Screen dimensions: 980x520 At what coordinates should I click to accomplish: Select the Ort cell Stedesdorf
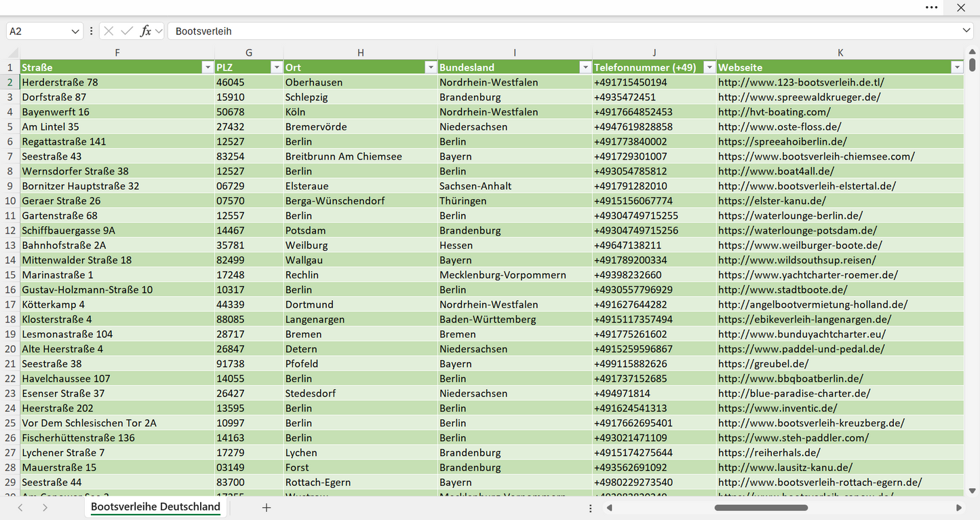[360, 394]
